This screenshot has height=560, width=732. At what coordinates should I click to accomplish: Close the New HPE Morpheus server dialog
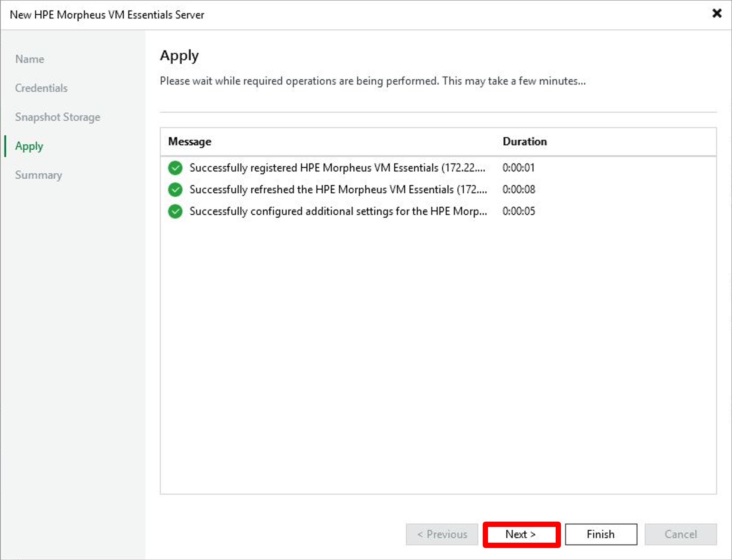717,14
